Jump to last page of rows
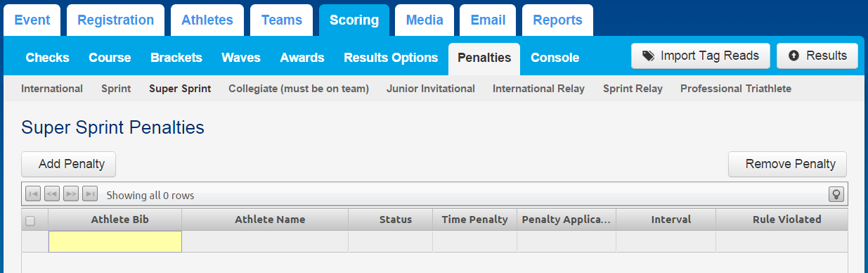Image resolution: width=868 pixels, height=273 pixels. click(89, 194)
